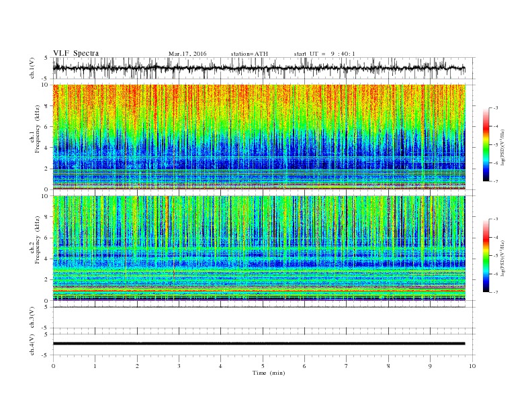Click the ch.1 "Frequency (kHz)" axis label
532x411 pixels.
pos(37,129)
